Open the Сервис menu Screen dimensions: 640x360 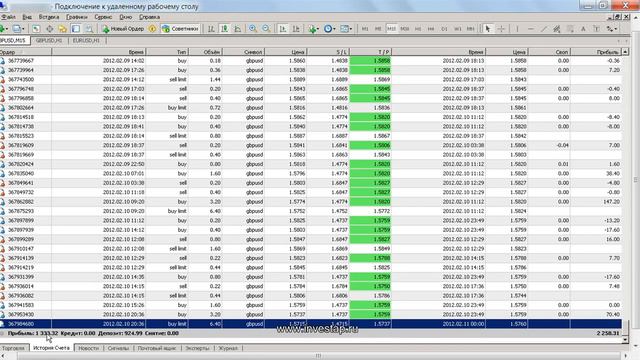(x=103, y=17)
